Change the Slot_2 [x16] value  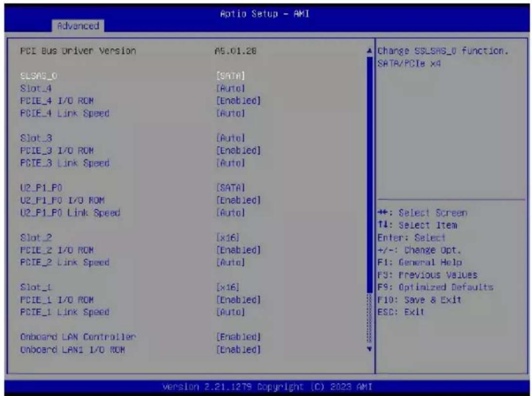(x=228, y=238)
